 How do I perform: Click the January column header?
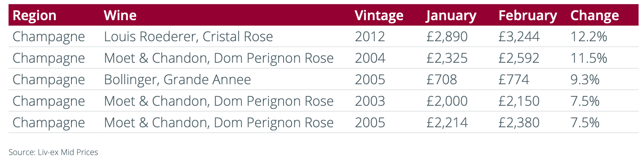pos(451,16)
